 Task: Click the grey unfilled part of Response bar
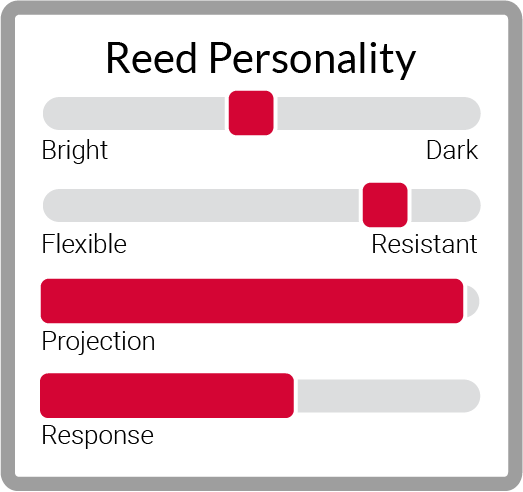(x=389, y=396)
